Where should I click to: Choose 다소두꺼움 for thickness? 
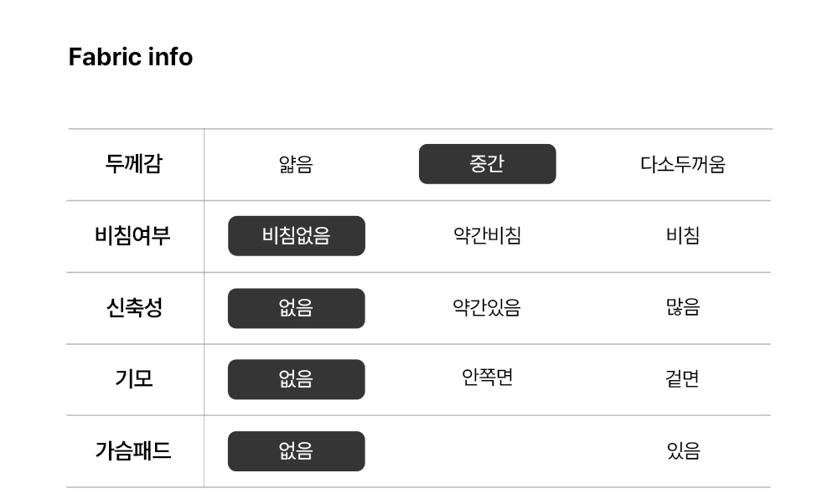click(x=682, y=164)
